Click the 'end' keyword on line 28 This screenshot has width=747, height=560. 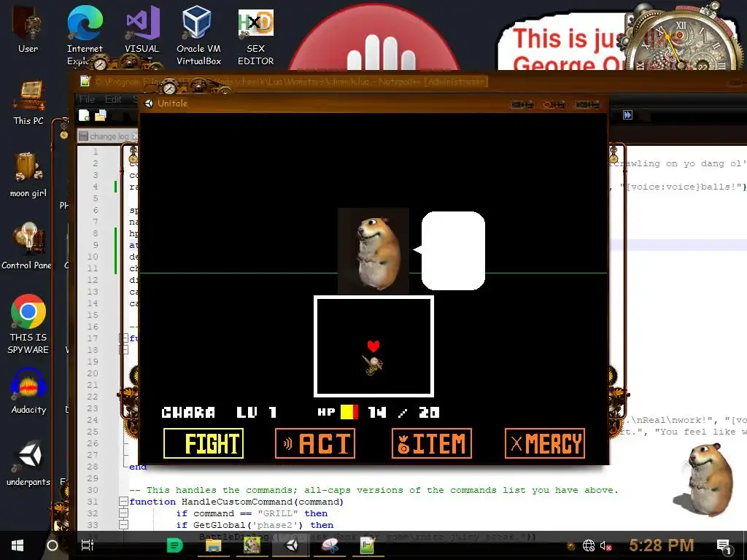(x=138, y=467)
